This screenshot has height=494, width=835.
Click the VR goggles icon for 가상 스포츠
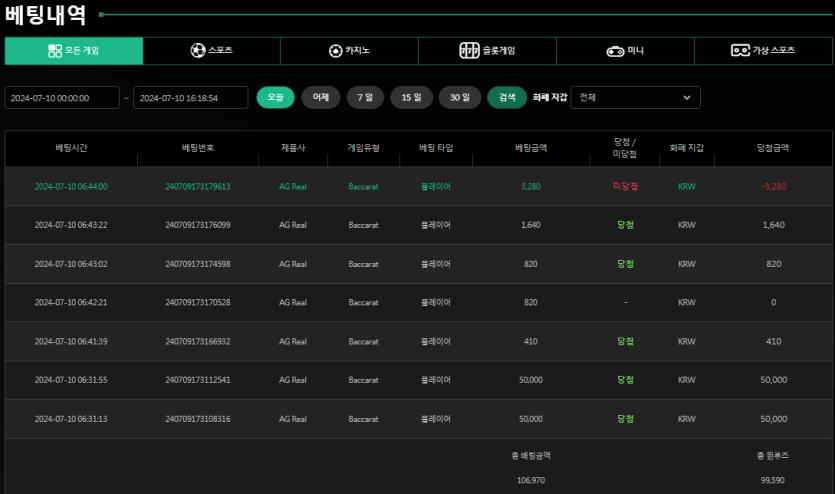[x=740, y=50]
